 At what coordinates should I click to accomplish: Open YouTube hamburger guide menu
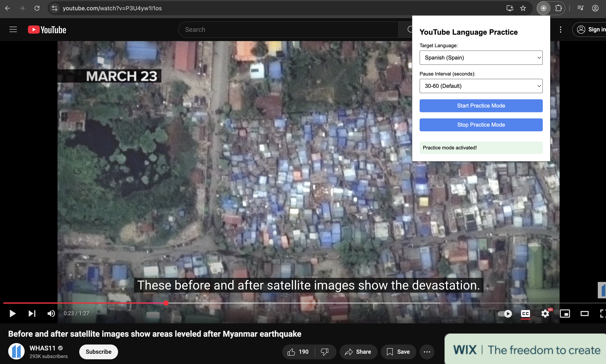[13, 30]
